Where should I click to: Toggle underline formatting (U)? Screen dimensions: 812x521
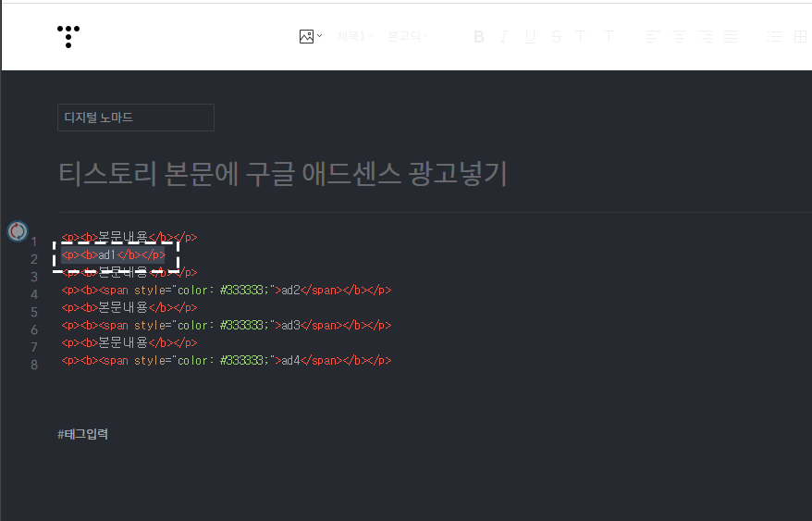point(530,36)
